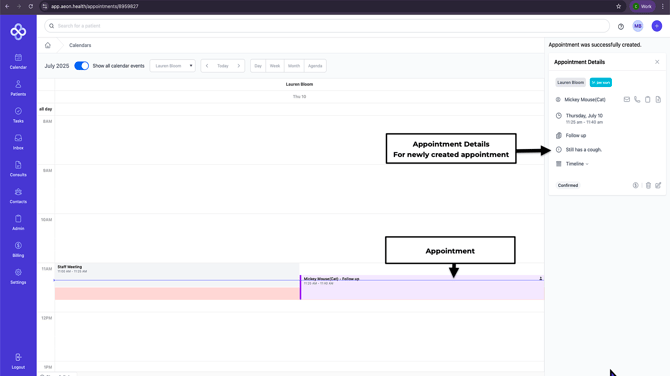Click the dollar billing icon in appointment details
Viewport: 670px width, 376px height.
(635, 185)
